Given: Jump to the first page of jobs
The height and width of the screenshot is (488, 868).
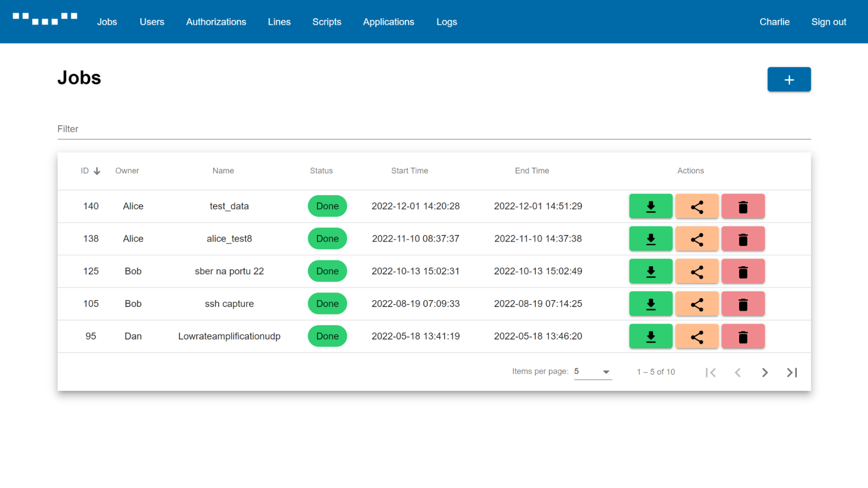Looking at the screenshot, I should [x=711, y=372].
